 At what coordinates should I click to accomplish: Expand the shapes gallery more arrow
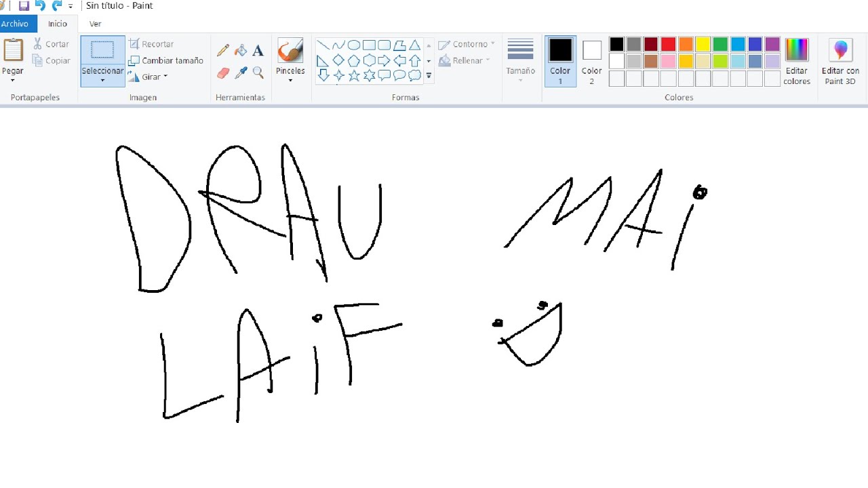click(x=429, y=76)
